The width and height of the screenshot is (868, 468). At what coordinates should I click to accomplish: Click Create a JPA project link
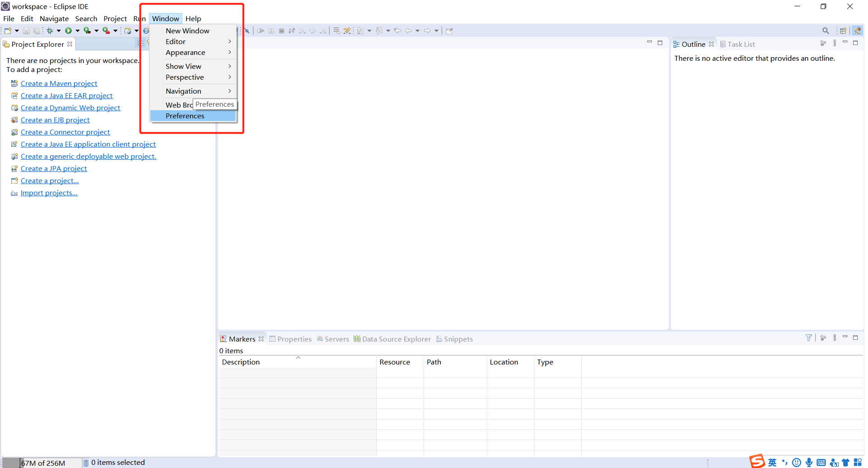54,168
